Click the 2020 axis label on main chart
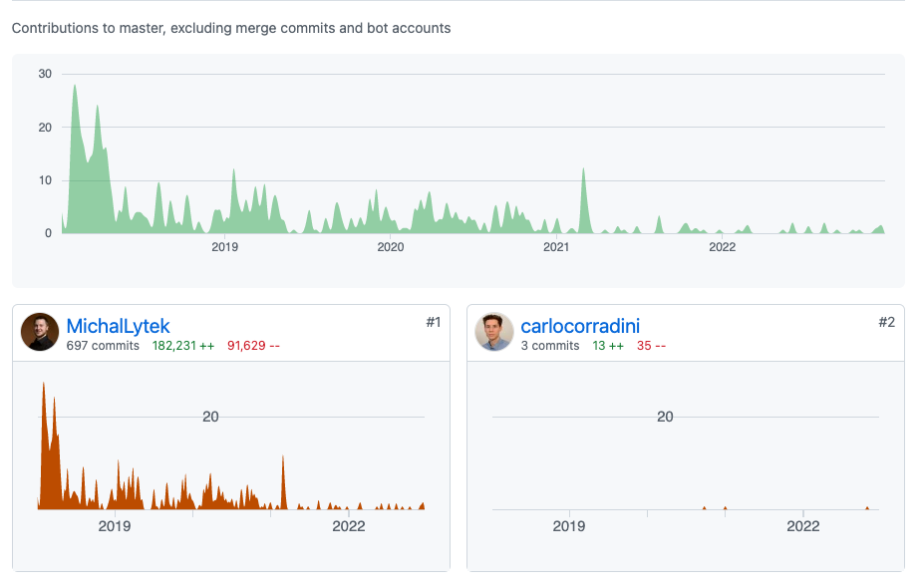923x588 pixels. pos(391,246)
